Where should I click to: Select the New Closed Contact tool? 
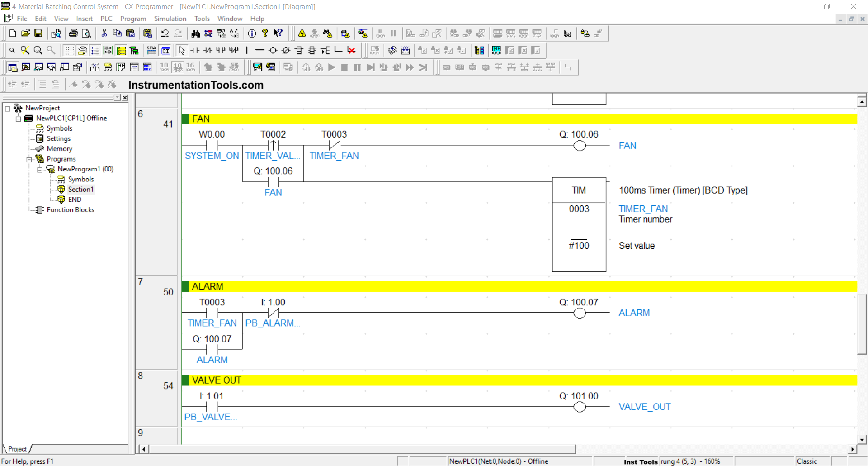coord(208,50)
